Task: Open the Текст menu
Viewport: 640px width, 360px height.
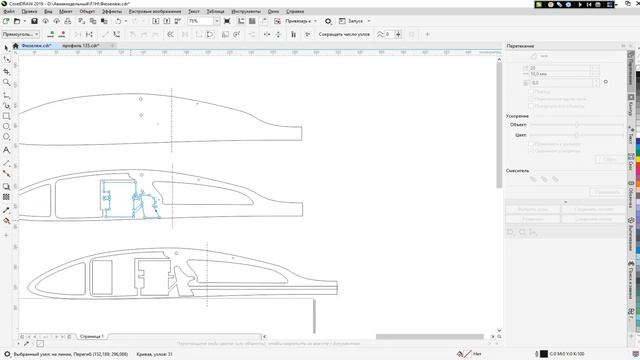Action: click(x=194, y=11)
